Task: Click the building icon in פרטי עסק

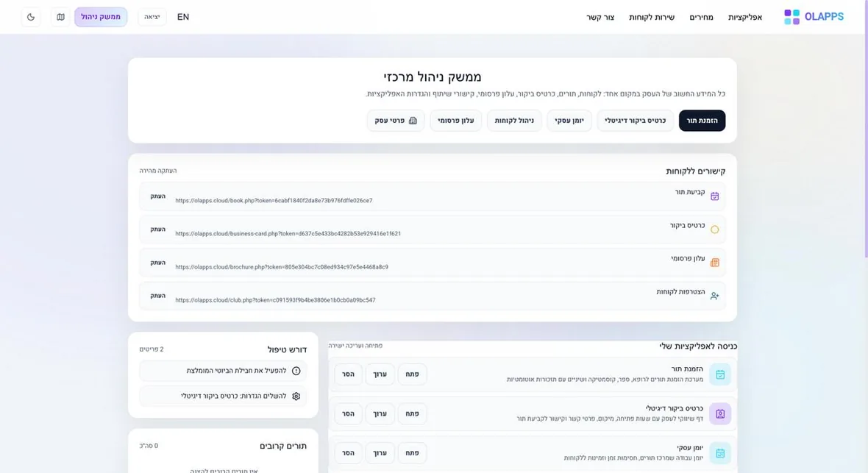Action: pos(413,121)
